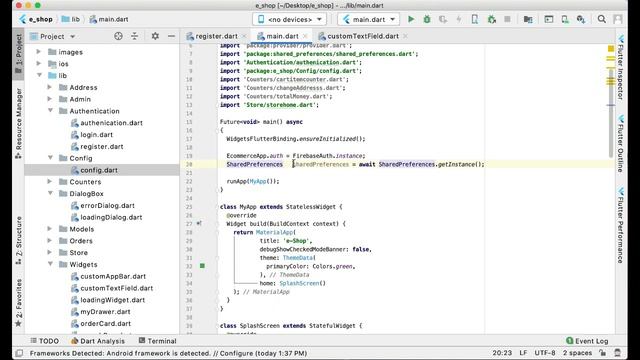Screen dimensions: 640x360
Task: Collapse the Authentication folder
Action: 50,111
